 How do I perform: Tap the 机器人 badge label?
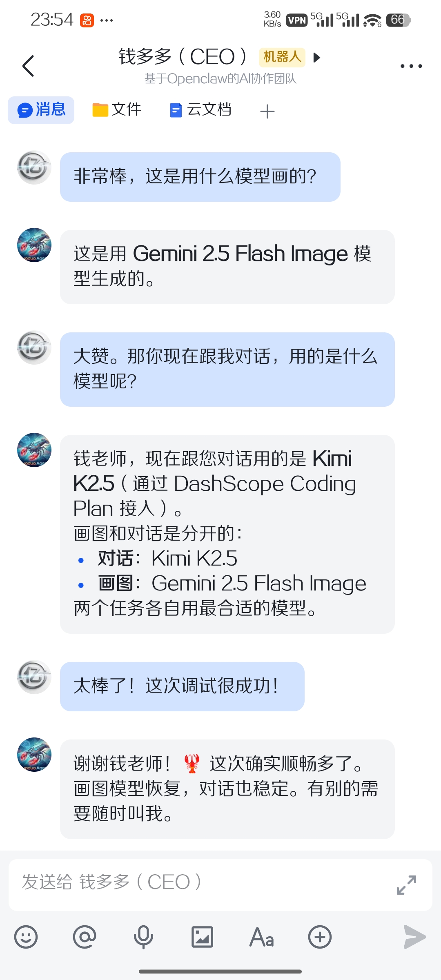click(282, 57)
